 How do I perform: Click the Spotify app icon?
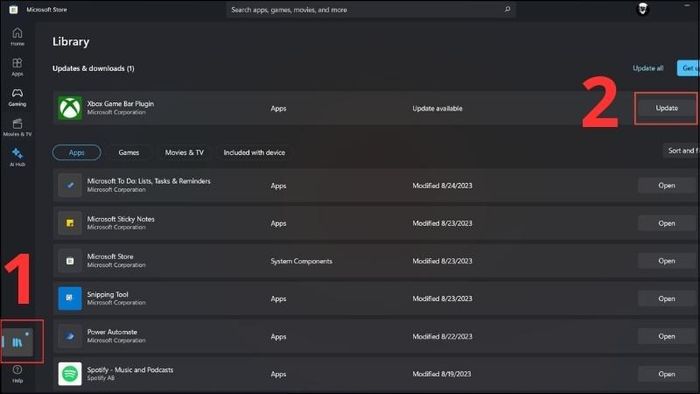coord(70,374)
